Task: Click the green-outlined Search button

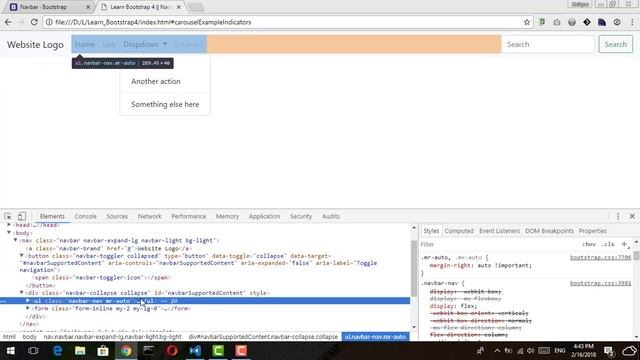Action: [616, 44]
